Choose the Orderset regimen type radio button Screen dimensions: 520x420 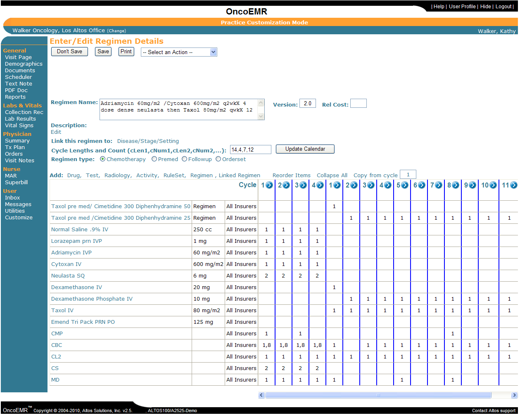click(218, 159)
